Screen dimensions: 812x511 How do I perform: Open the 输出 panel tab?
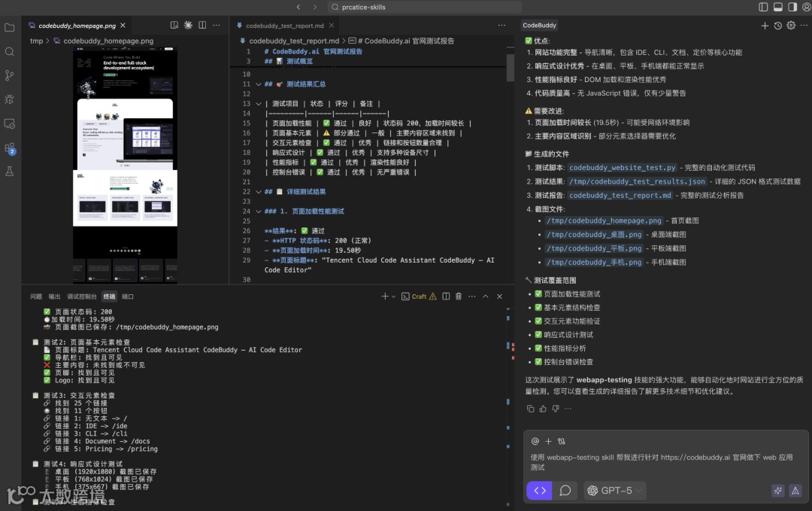(54, 297)
